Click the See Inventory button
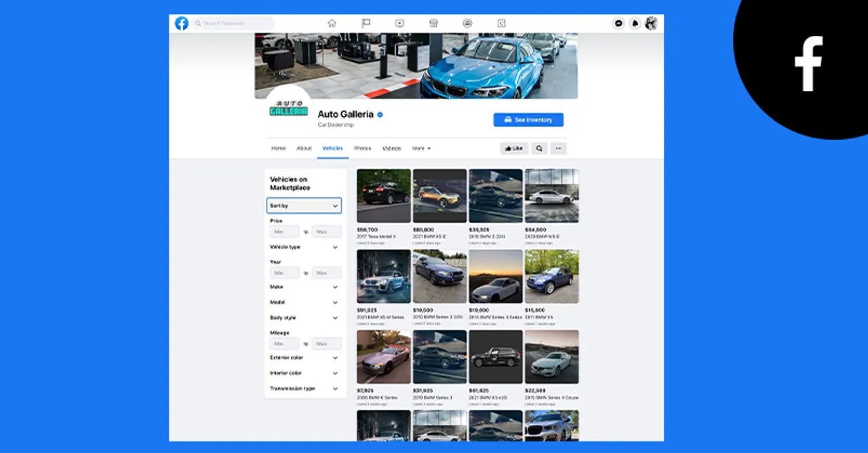The image size is (868, 453). pyautogui.click(x=528, y=120)
